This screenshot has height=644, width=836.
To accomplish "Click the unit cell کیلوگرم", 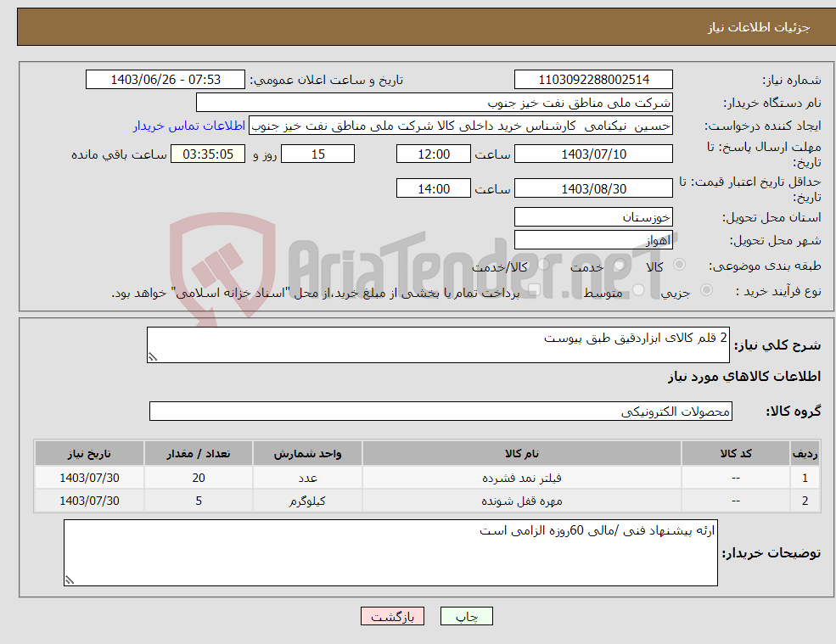I will tap(307, 501).
